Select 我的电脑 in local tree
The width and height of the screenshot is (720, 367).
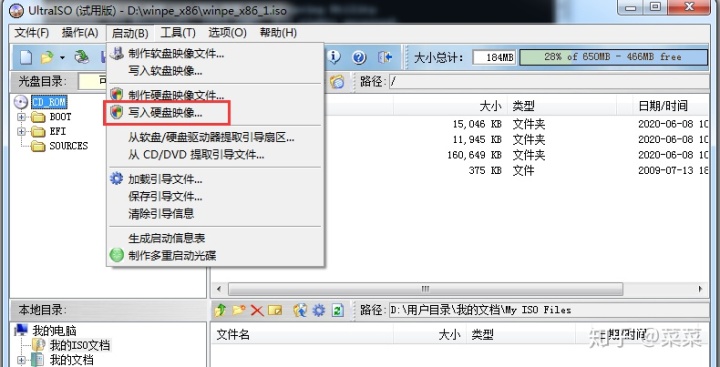point(55,331)
